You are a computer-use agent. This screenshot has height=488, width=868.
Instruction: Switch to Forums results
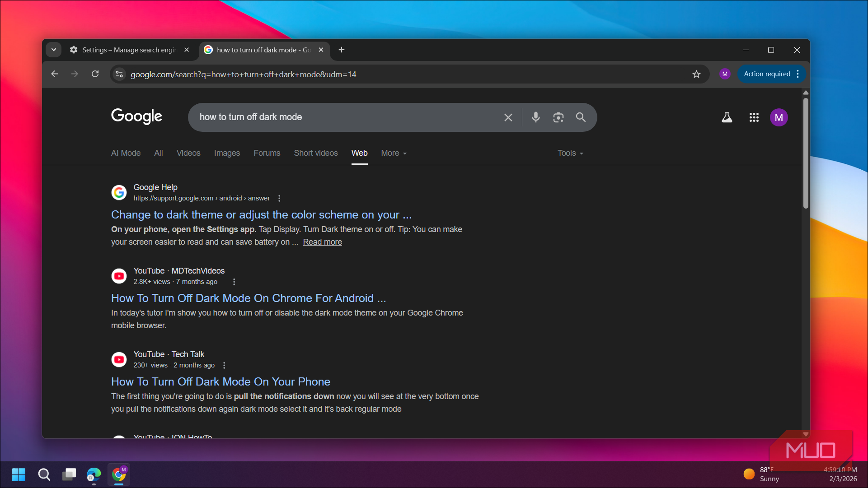tap(267, 153)
